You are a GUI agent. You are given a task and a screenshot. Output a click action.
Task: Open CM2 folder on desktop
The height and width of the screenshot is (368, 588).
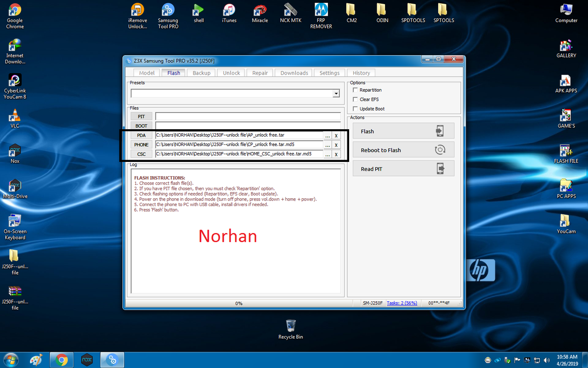pyautogui.click(x=351, y=13)
